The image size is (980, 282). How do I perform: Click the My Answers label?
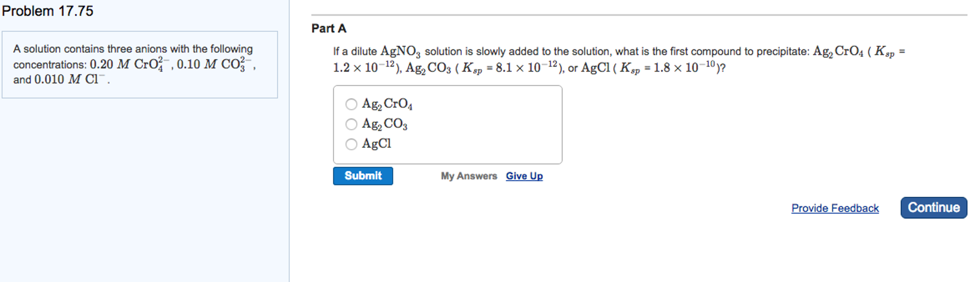469,176
